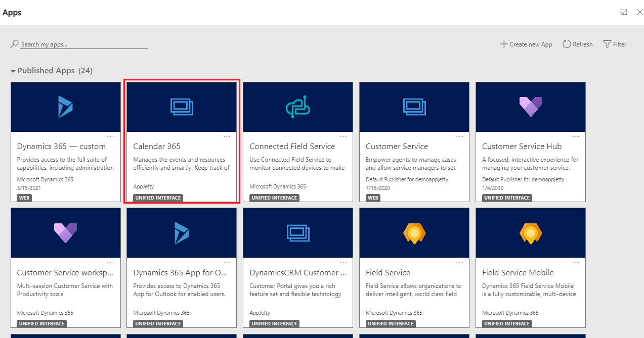Focus the Search my apps field
The image size is (644, 338).
point(84,44)
